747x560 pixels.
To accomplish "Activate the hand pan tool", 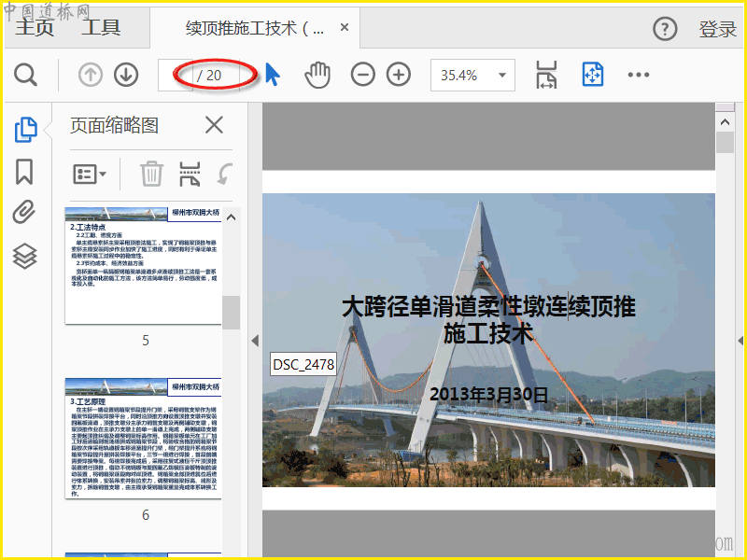I will [x=317, y=75].
